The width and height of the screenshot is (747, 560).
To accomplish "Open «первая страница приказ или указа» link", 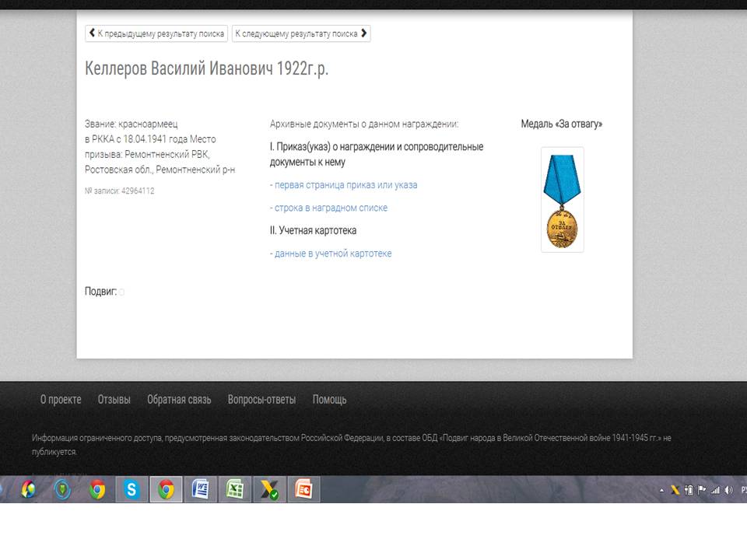I will point(344,185).
